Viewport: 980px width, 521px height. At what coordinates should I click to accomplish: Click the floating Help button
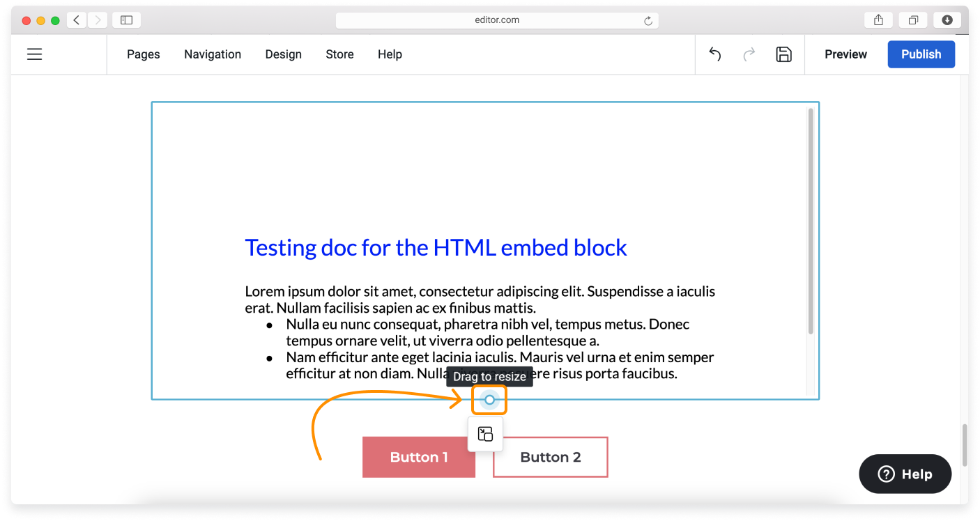905,474
